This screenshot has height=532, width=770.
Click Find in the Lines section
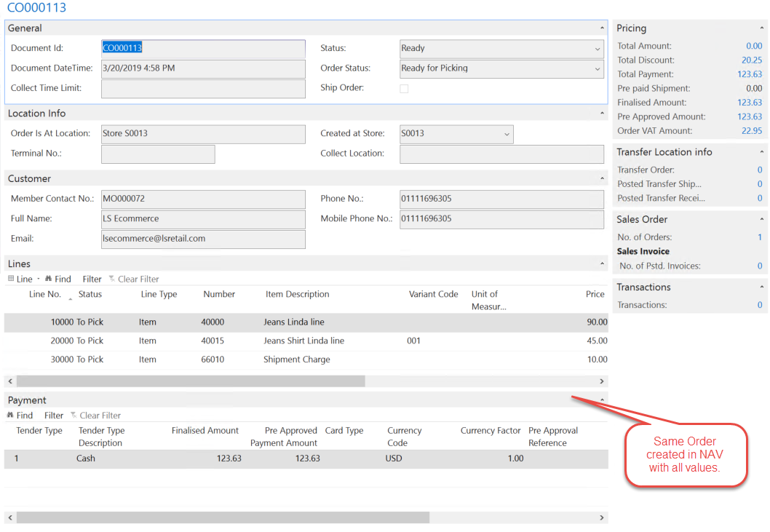click(58, 279)
